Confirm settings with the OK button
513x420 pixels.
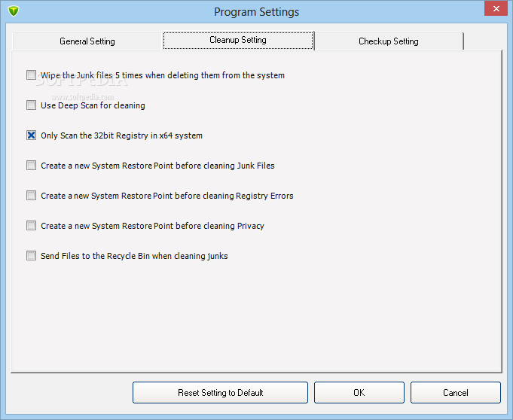(359, 392)
